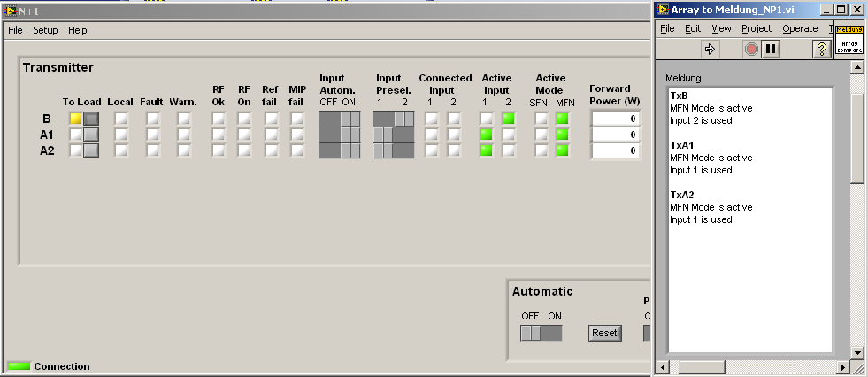Click 'Input 2 is used' message line

tap(701, 120)
